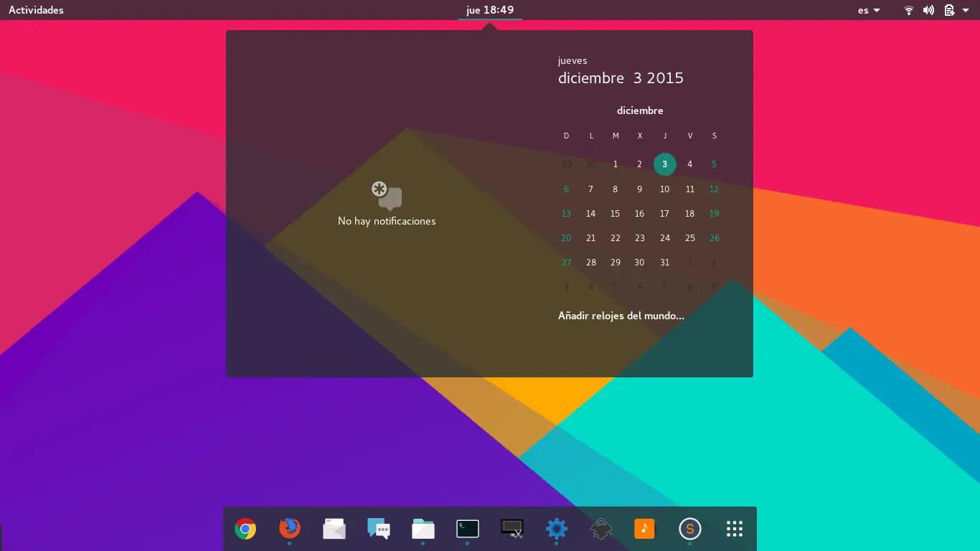The height and width of the screenshot is (551, 980).
Task: Select December 11 in the calendar
Action: (689, 189)
